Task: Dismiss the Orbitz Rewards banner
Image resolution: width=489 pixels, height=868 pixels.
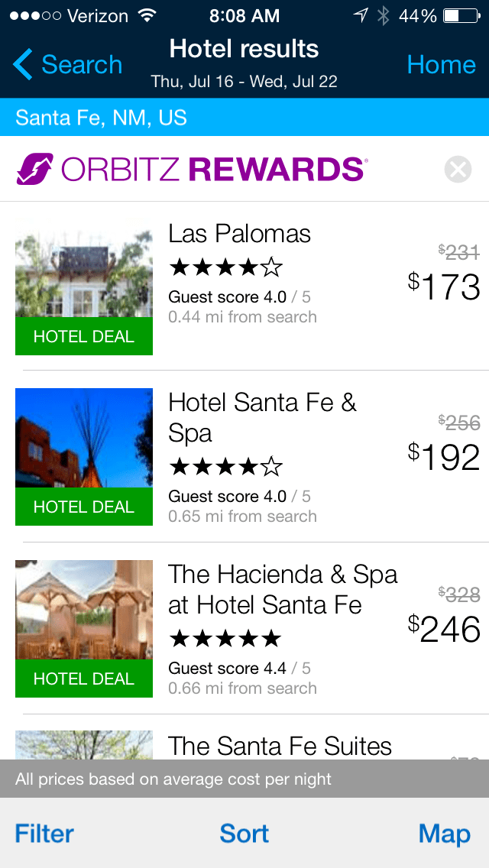Action: coord(458,169)
